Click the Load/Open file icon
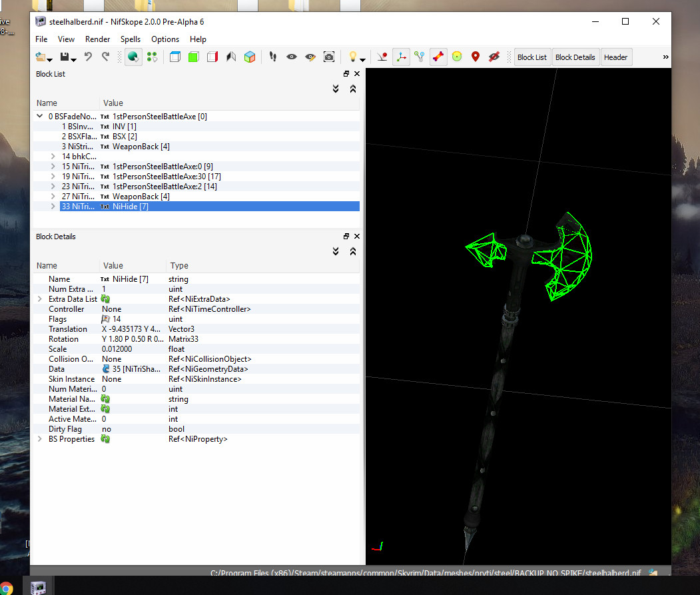This screenshot has width=700, height=595. pos(40,57)
